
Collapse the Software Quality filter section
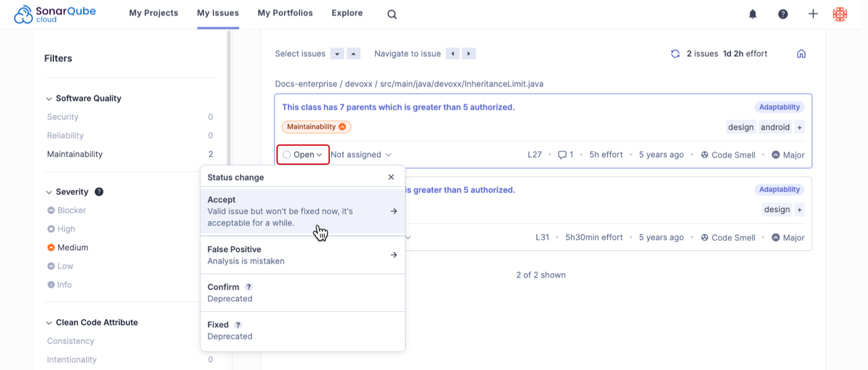pyautogui.click(x=48, y=98)
